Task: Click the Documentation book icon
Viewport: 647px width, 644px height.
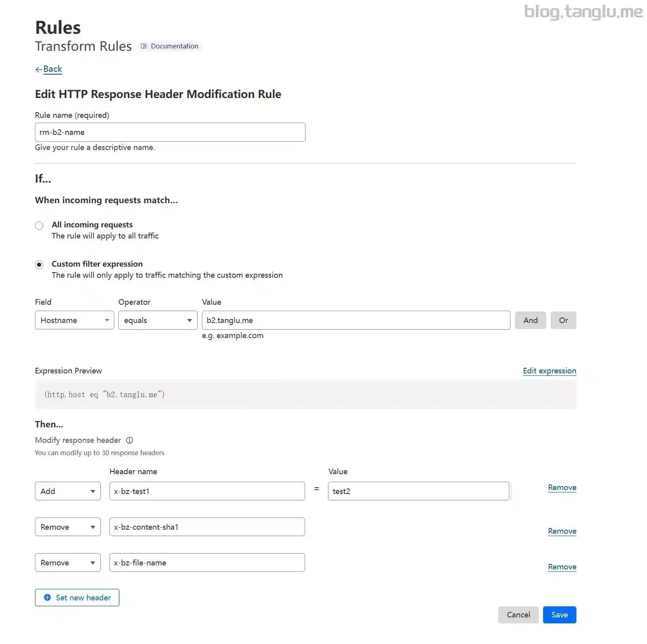Action: coord(144,46)
